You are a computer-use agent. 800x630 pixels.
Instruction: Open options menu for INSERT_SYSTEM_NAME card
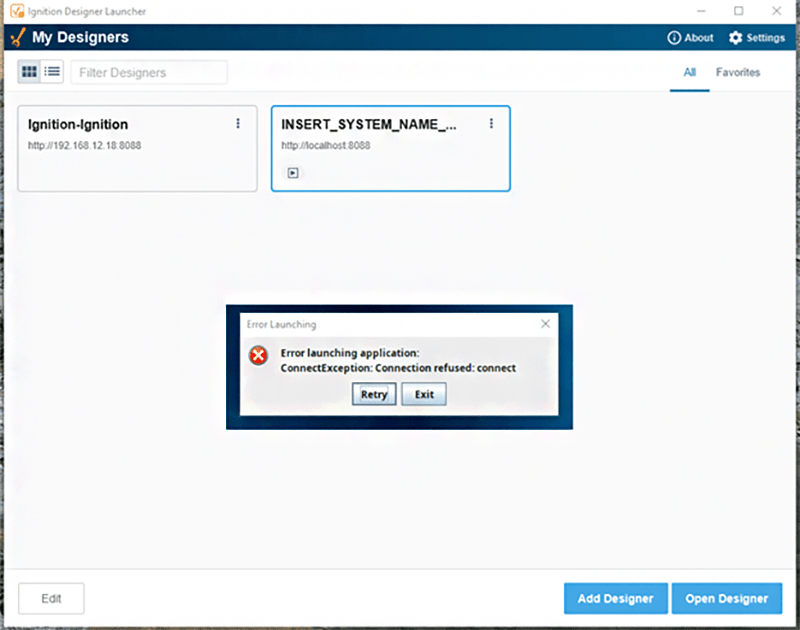[x=491, y=123]
